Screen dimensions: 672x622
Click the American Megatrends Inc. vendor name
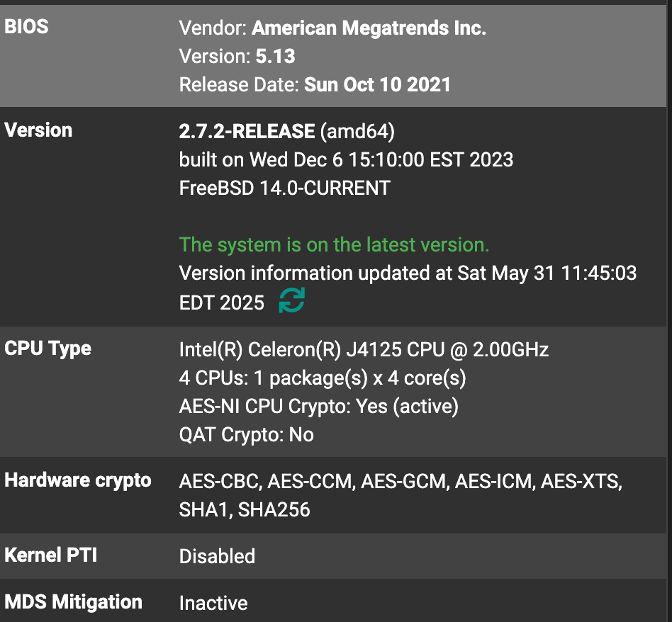[x=369, y=28]
